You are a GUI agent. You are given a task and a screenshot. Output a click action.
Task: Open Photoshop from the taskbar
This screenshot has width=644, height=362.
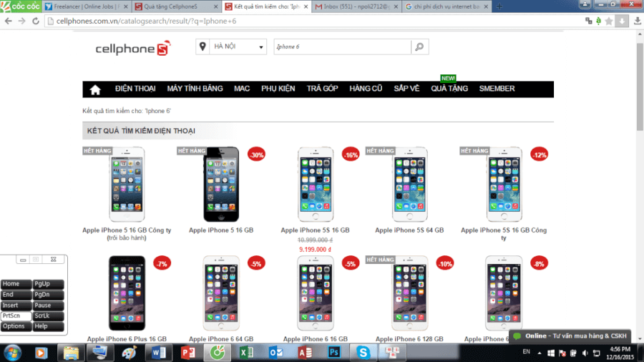(334, 353)
